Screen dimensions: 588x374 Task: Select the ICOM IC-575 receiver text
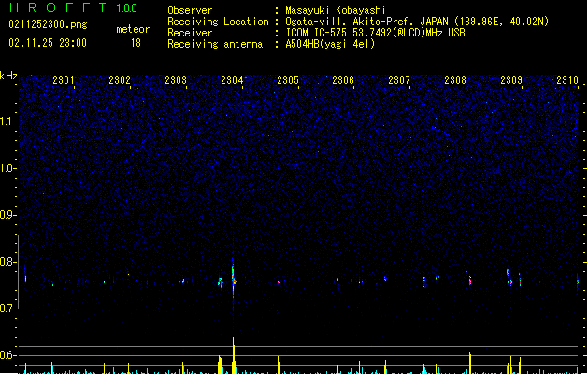[x=376, y=33]
